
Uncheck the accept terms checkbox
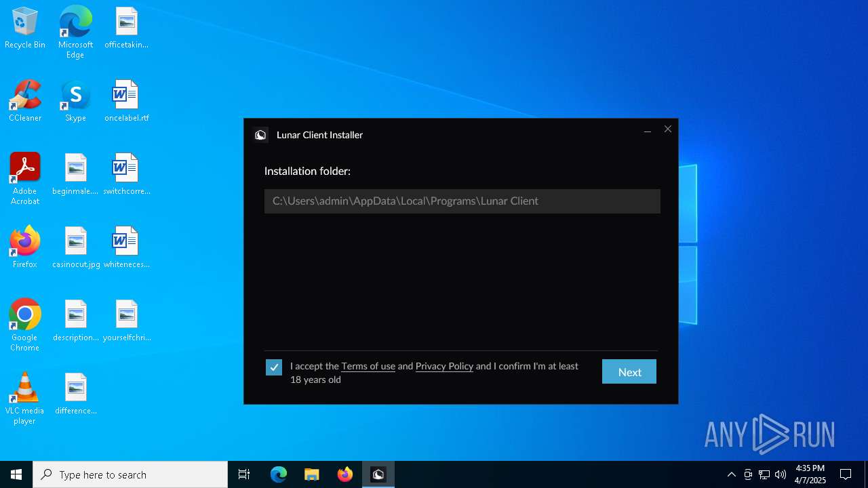[x=274, y=367]
